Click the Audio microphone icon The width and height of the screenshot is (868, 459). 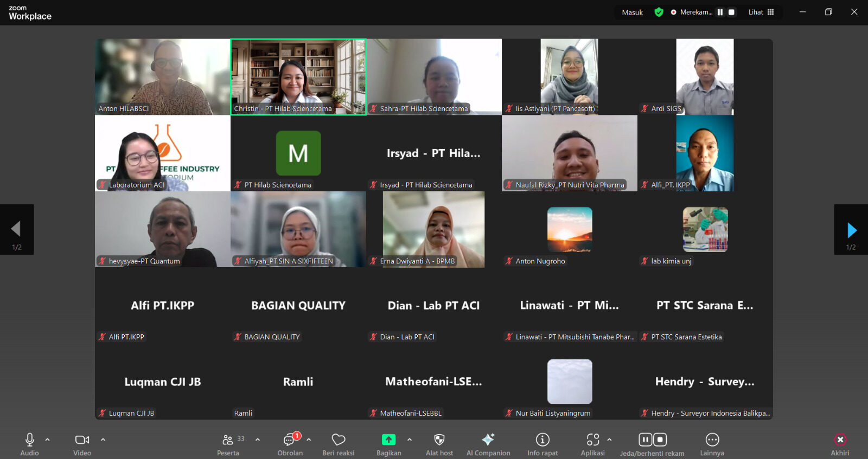[x=30, y=439]
